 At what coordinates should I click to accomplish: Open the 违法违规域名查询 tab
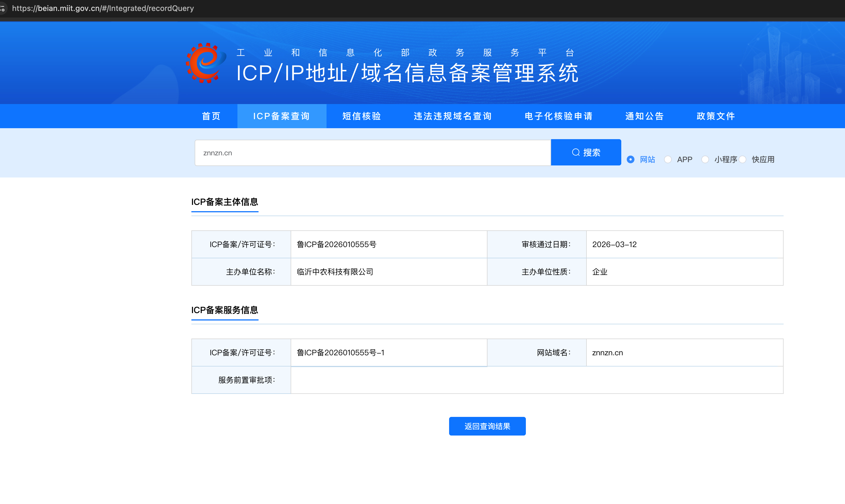[x=453, y=116]
